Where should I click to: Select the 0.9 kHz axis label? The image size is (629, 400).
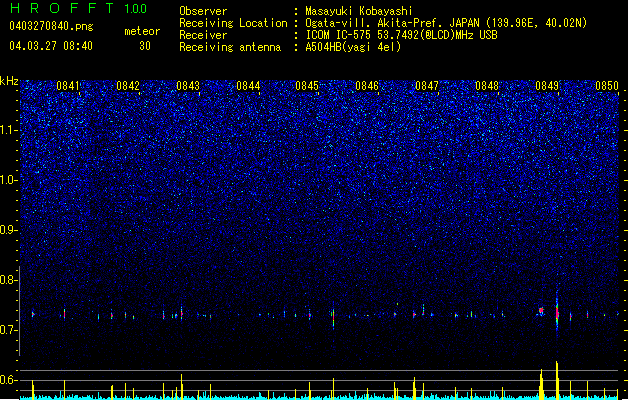(x=8, y=230)
